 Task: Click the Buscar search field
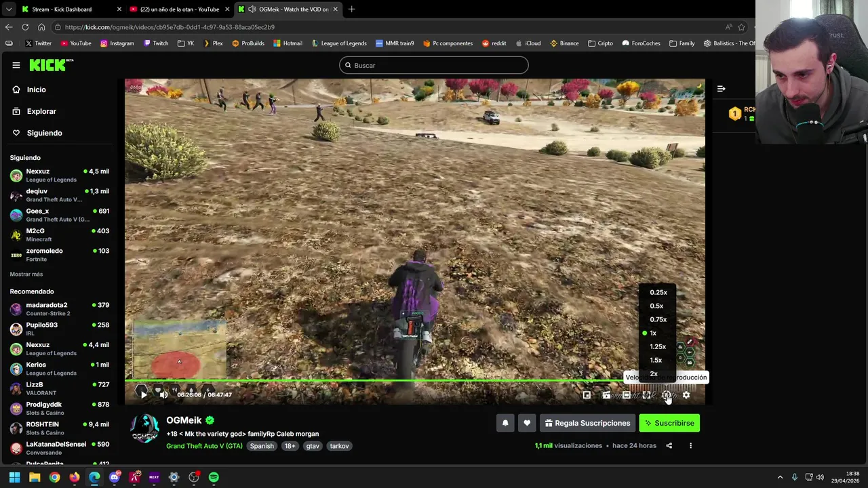point(434,65)
